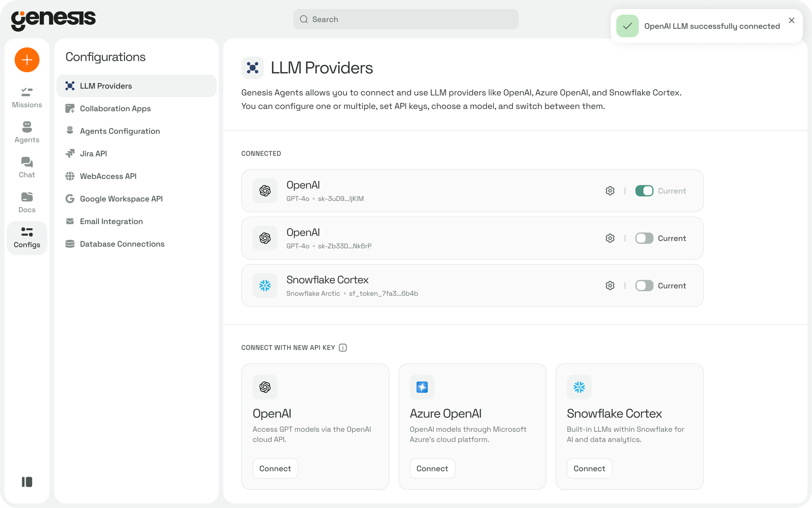
Task: Open Jira API configuration
Action: tap(136, 154)
